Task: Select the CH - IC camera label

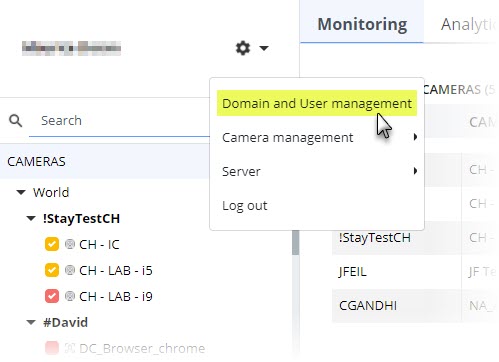Action: tap(99, 245)
